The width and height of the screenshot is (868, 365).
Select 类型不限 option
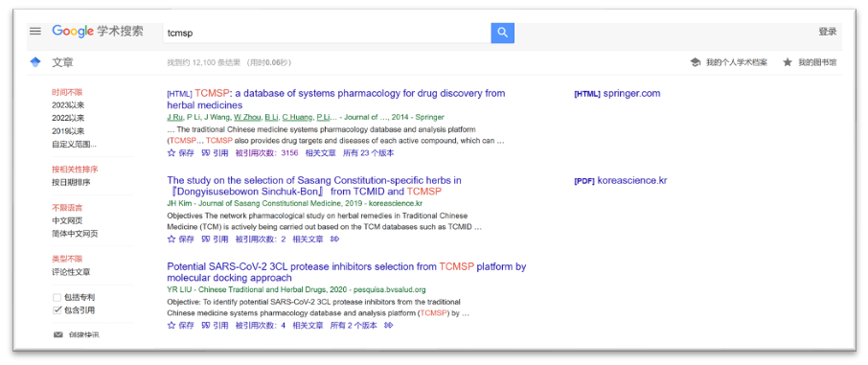tap(67, 259)
